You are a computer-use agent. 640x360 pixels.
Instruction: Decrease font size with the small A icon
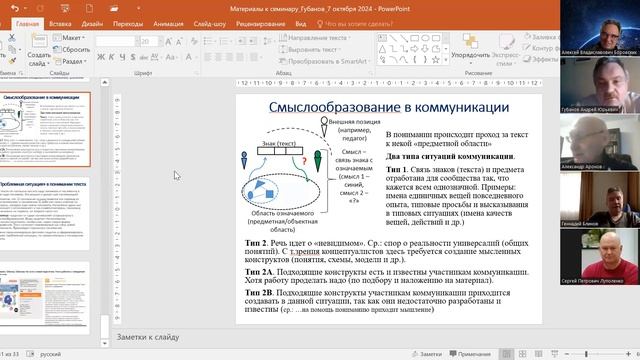tap(179, 41)
